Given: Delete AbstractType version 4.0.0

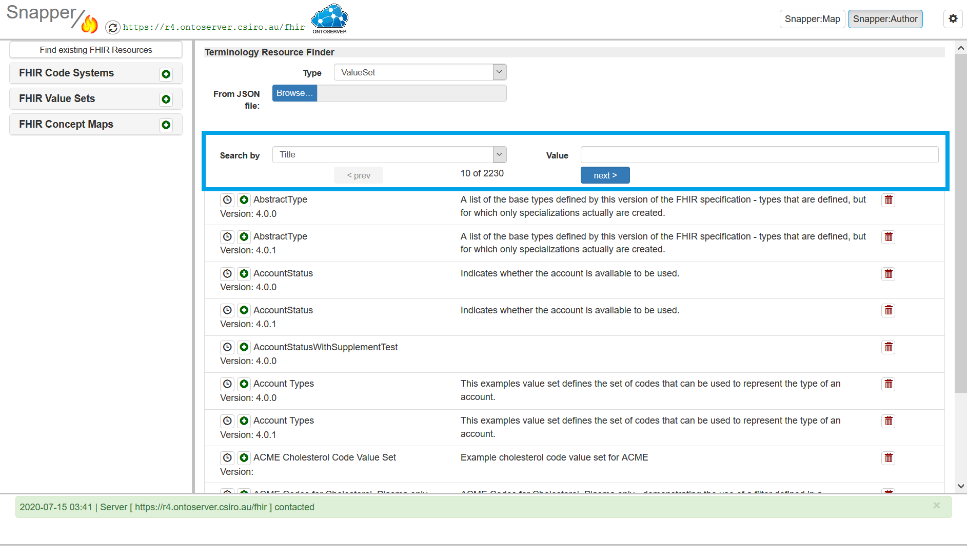Looking at the screenshot, I should (x=889, y=200).
